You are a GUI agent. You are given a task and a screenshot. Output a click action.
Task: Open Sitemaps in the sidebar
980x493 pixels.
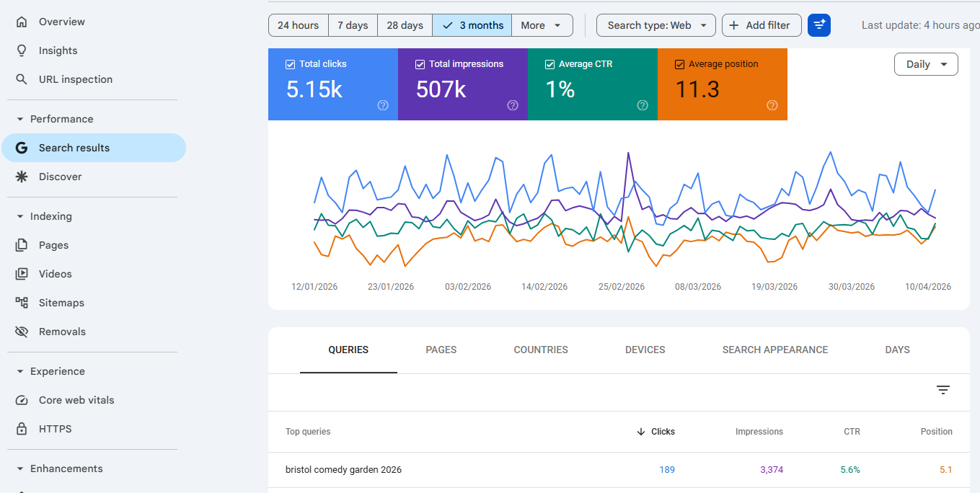[x=94, y=303]
